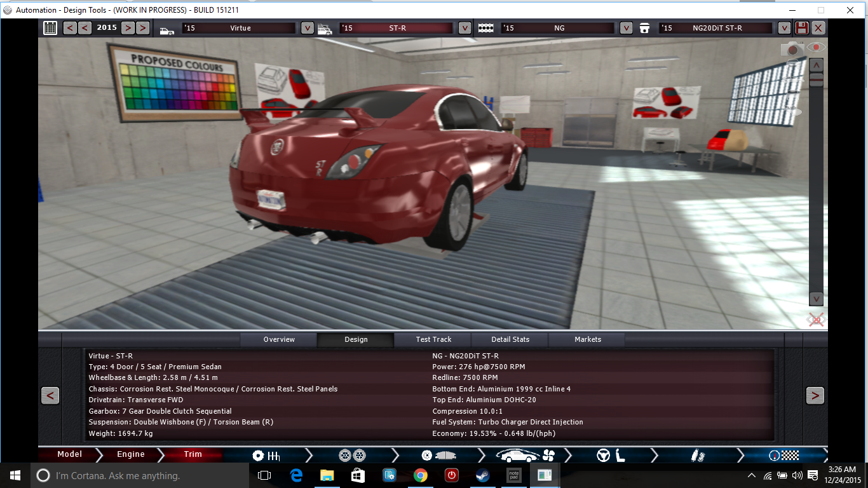Close the designer with the X button
This screenshot has height=488, width=868.
coord(818,28)
